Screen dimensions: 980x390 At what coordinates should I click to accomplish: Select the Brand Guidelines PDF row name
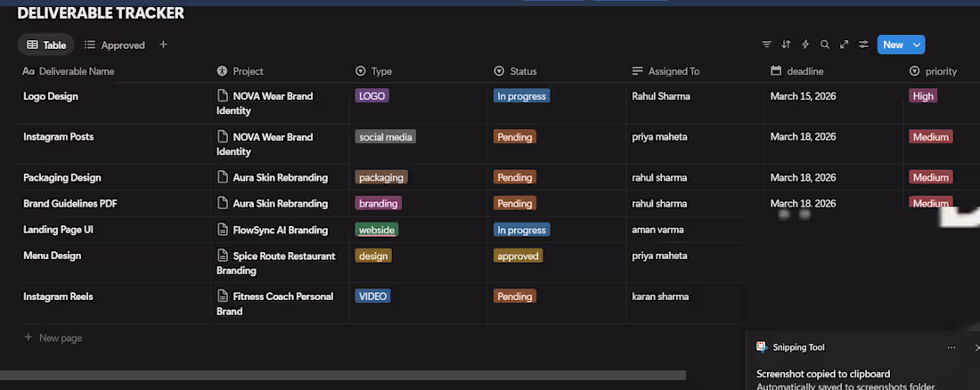click(70, 204)
